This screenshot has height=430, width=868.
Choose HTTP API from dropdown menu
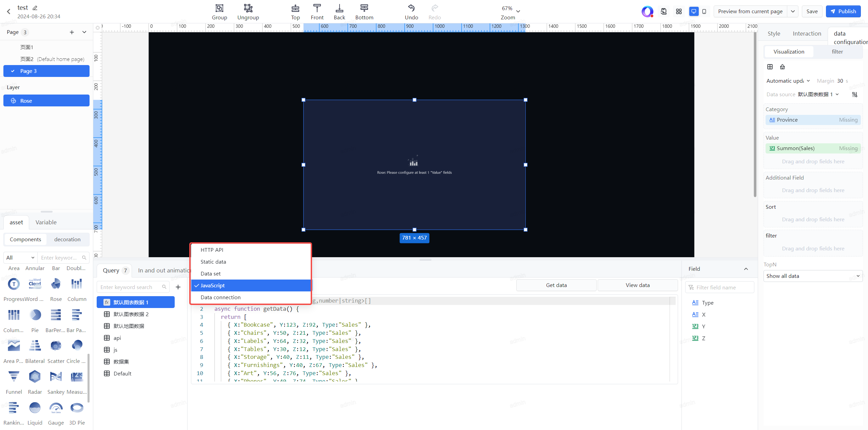(251, 250)
